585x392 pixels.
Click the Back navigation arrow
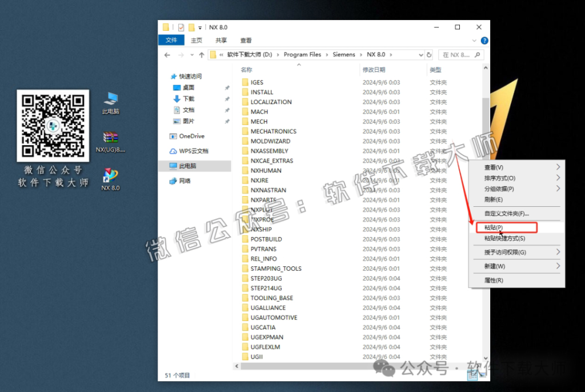point(167,55)
